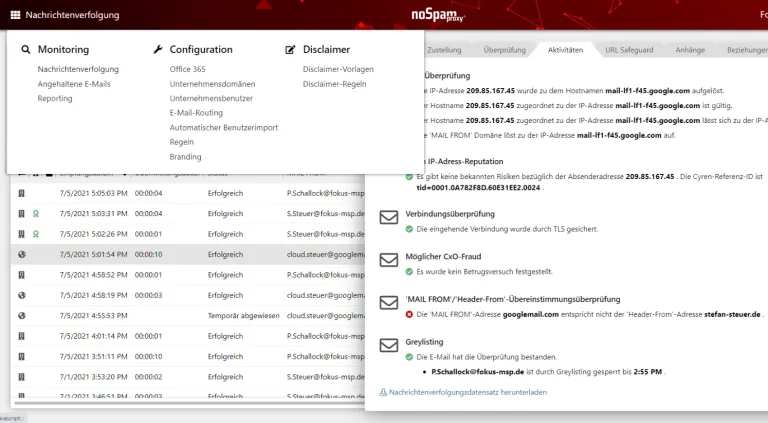Click date 7/1/2021 3:53:20 PM cell

pos(94,377)
